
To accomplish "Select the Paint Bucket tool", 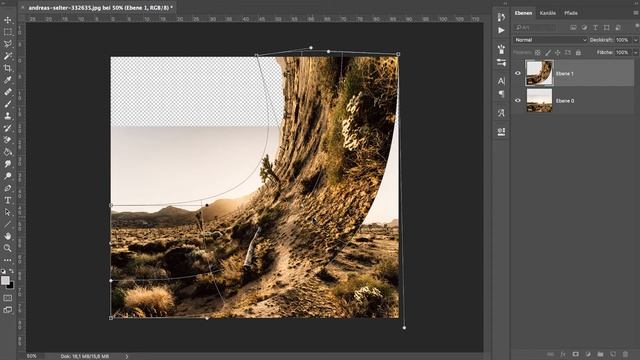I will coord(8,152).
